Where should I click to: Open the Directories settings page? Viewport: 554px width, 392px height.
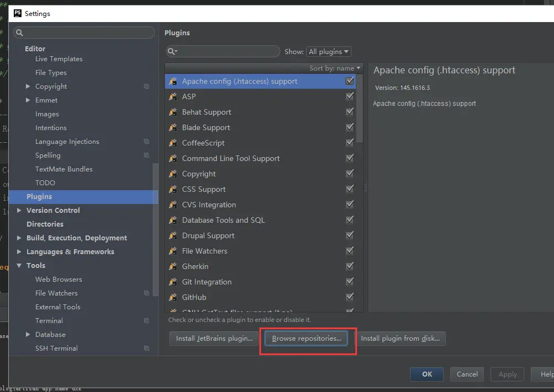point(45,224)
